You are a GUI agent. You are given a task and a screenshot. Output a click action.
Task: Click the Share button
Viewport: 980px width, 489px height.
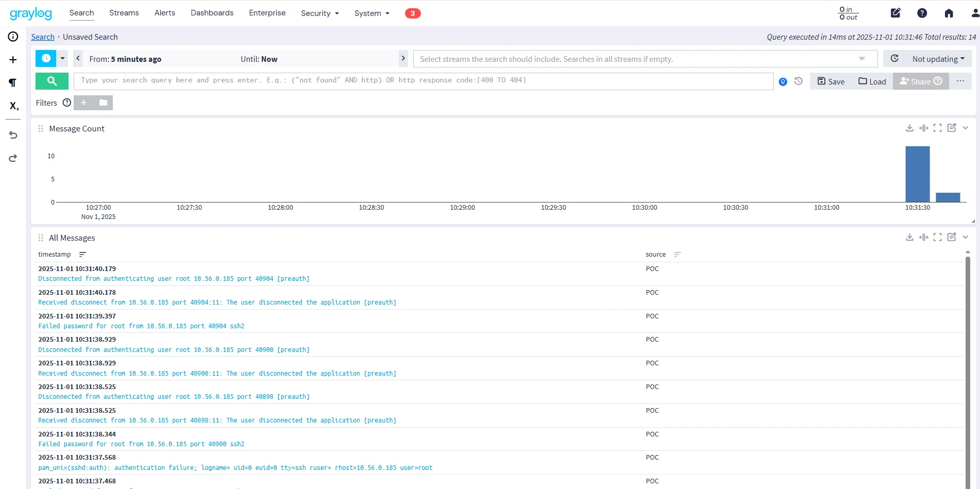point(921,81)
